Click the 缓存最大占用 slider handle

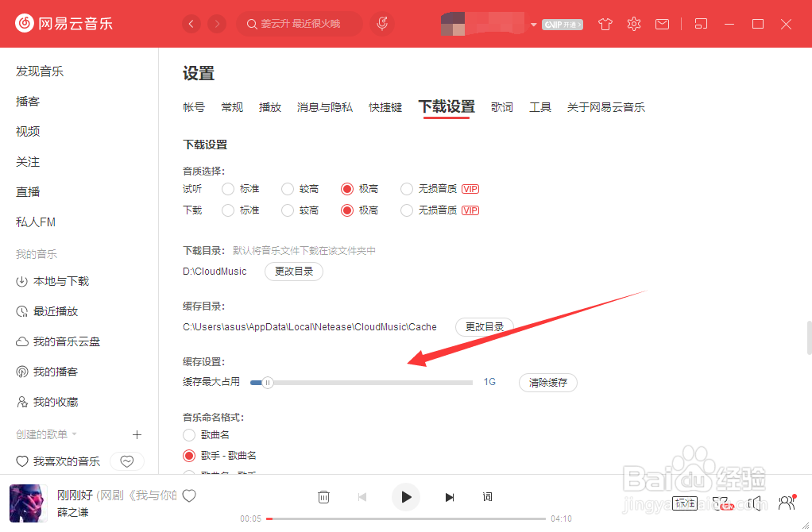coord(267,383)
